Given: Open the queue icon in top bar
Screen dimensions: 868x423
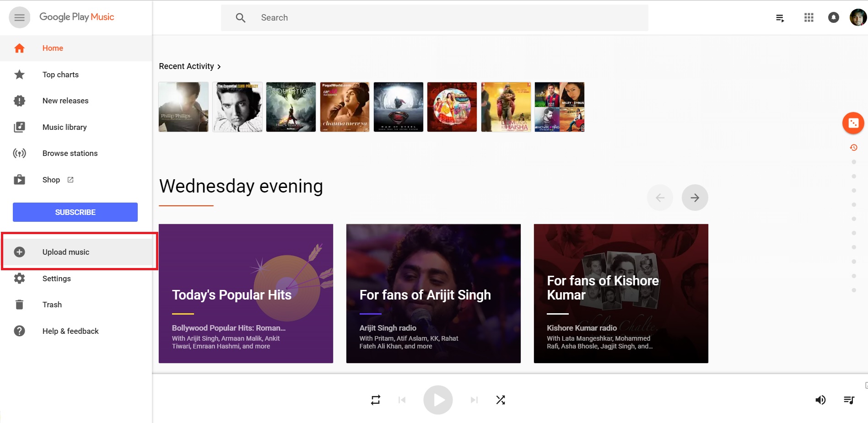Looking at the screenshot, I should 780,18.
